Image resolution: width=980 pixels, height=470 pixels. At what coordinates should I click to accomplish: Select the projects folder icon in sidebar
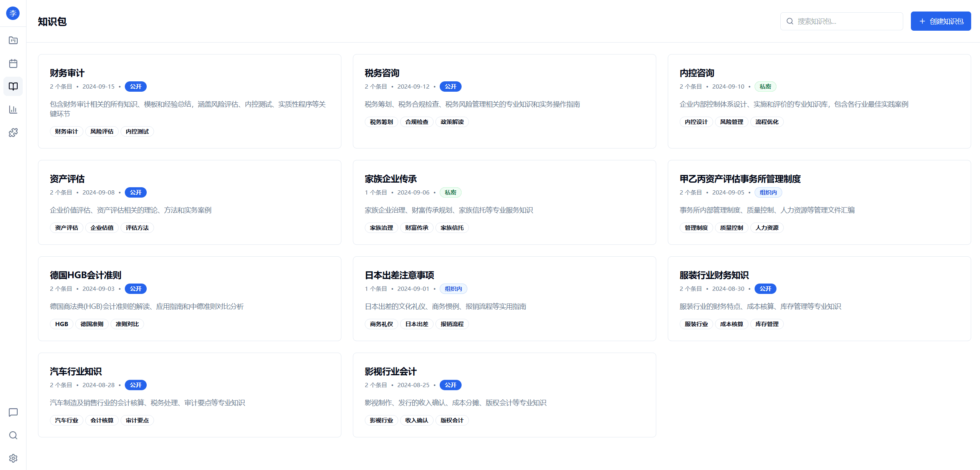13,40
